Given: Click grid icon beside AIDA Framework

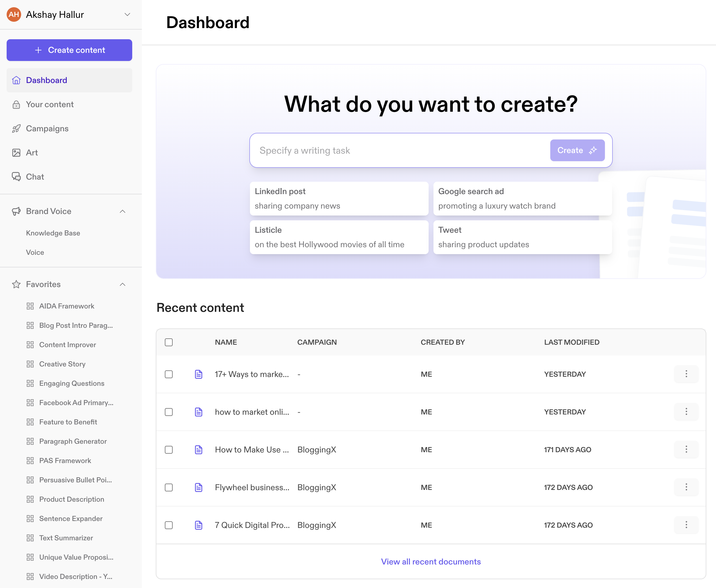Looking at the screenshot, I should (x=30, y=306).
